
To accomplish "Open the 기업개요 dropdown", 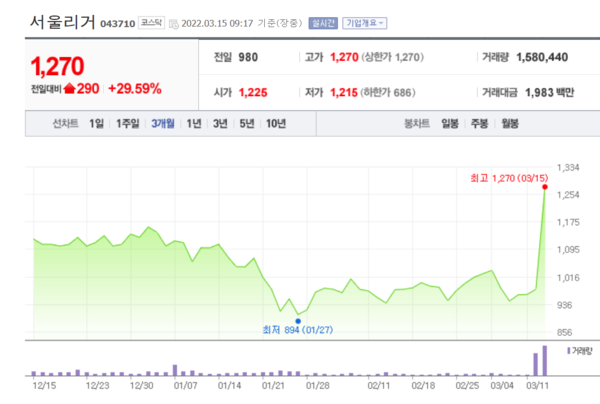I will (365, 23).
